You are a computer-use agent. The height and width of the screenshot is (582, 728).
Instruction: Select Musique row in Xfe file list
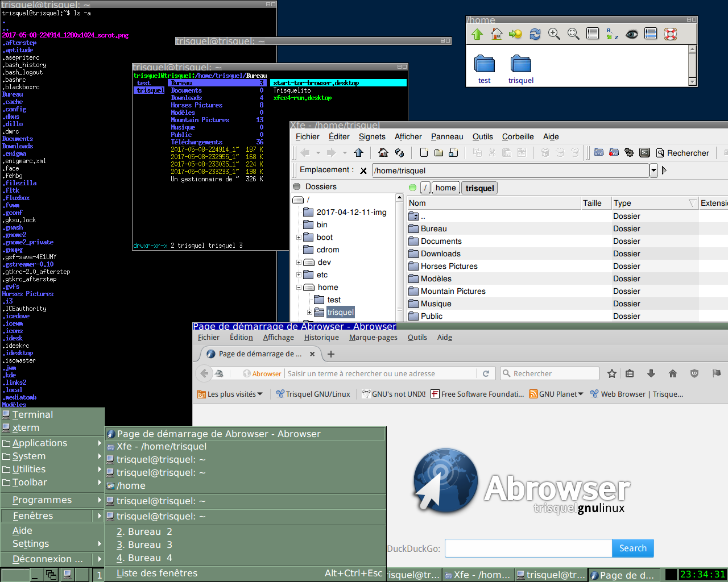pos(568,304)
